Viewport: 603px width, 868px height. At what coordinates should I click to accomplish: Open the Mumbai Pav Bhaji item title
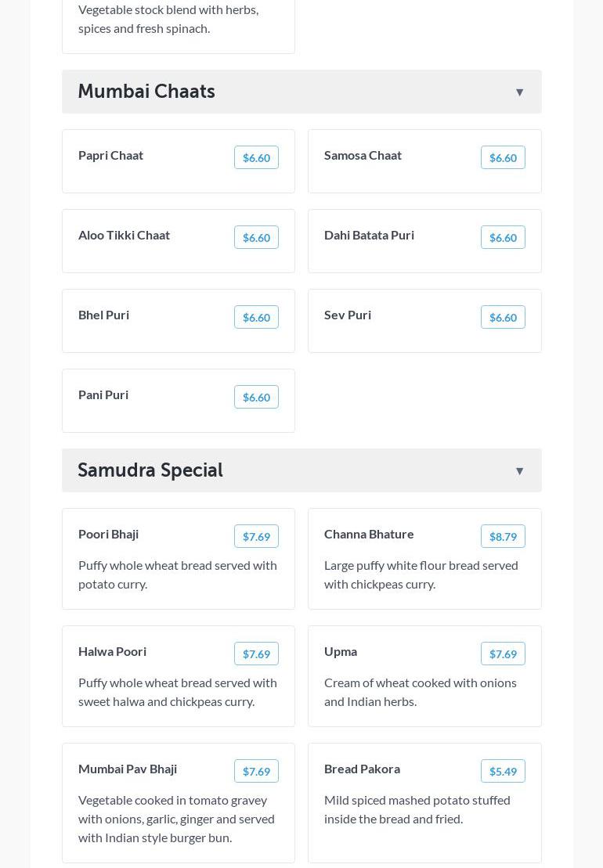coord(128,769)
